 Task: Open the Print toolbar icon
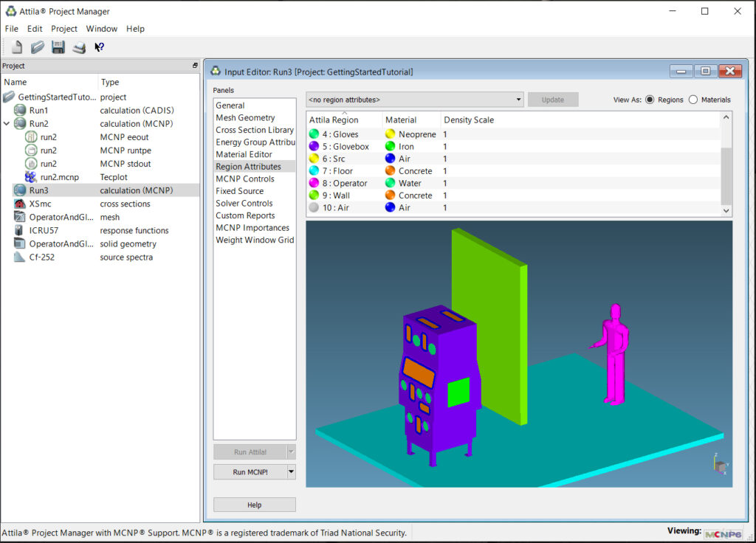(79, 46)
